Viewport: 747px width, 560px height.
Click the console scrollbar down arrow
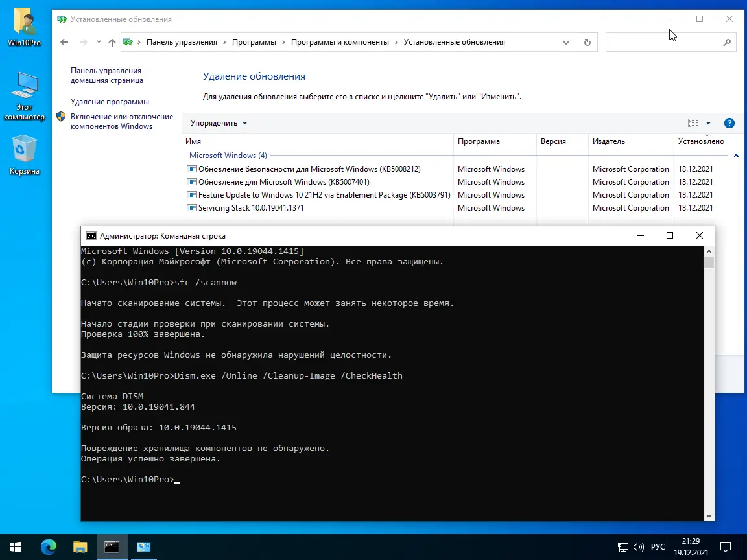coord(709,516)
